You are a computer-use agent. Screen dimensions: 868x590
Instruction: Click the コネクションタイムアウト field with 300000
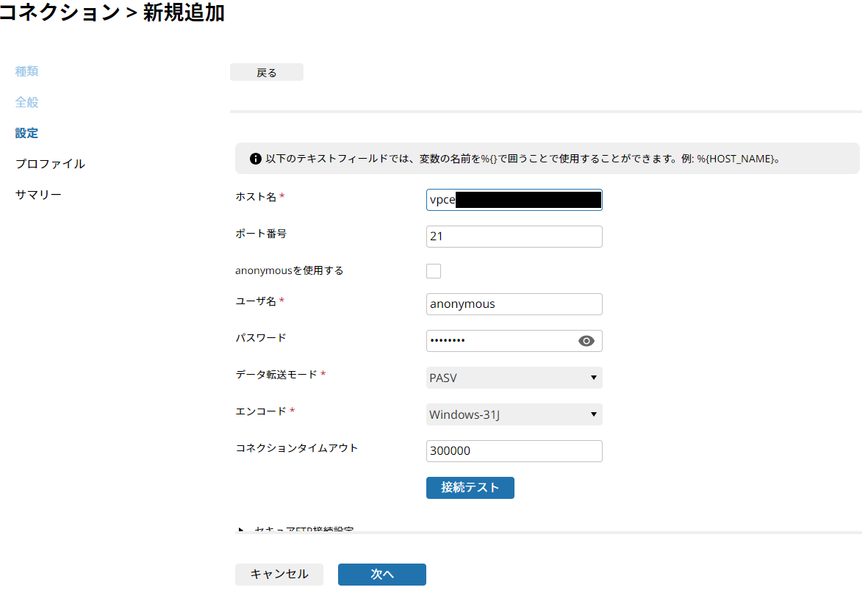click(x=514, y=451)
